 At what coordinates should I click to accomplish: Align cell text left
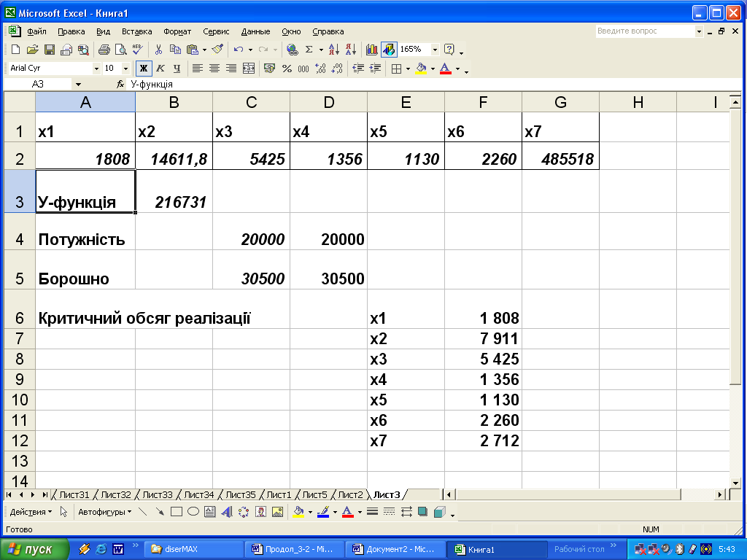(x=197, y=69)
